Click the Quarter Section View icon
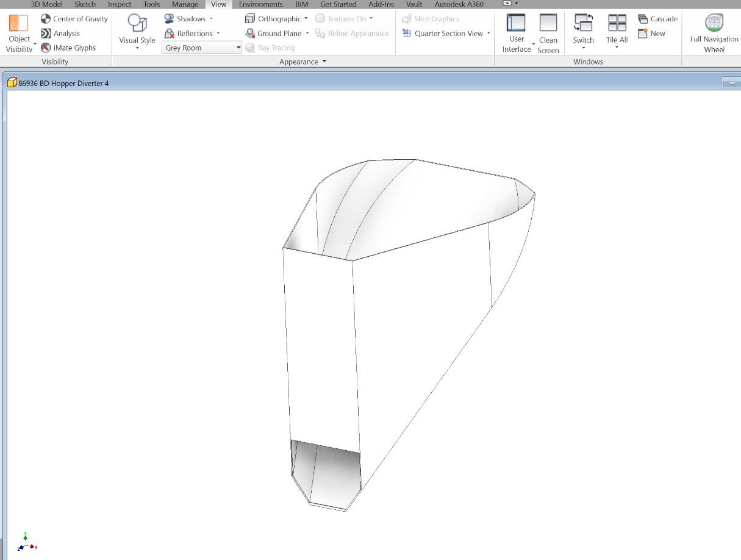 coord(407,34)
